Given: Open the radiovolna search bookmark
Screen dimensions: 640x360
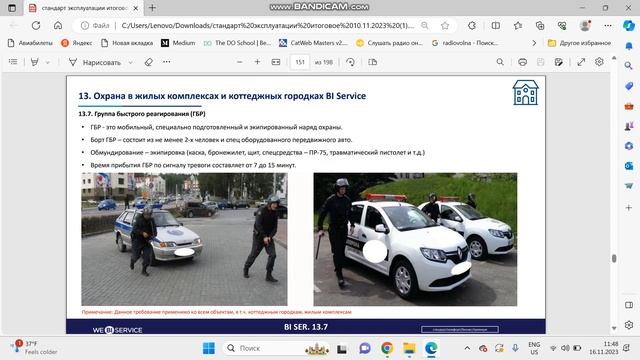Looking at the screenshot, I should tap(464, 43).
